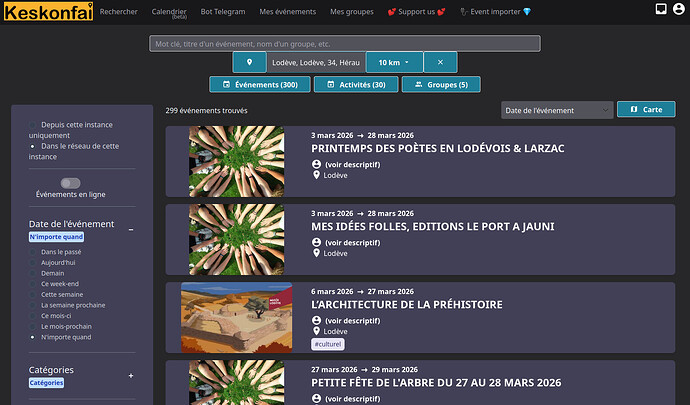Open 'PRINTEMPS DES POÈTES EN LODÉVOIS & LARZAC' event
Viewport: 690px width, 405px height.
click(437, 148)
